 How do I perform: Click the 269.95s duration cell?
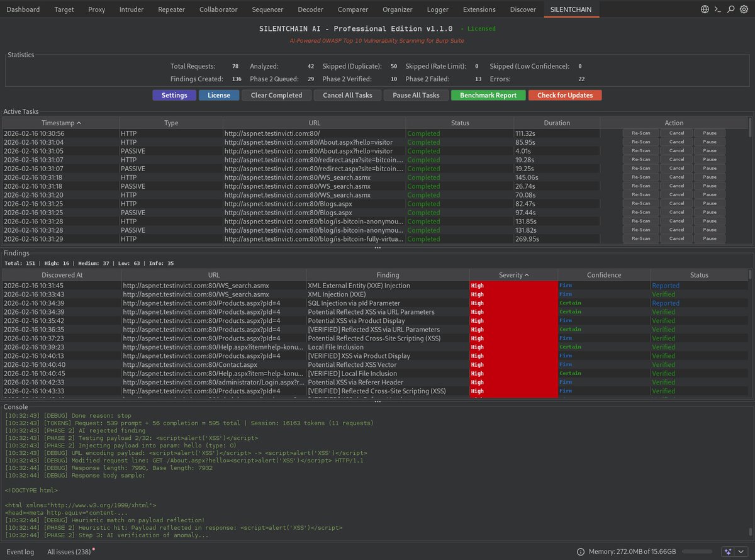click(557, 239)
